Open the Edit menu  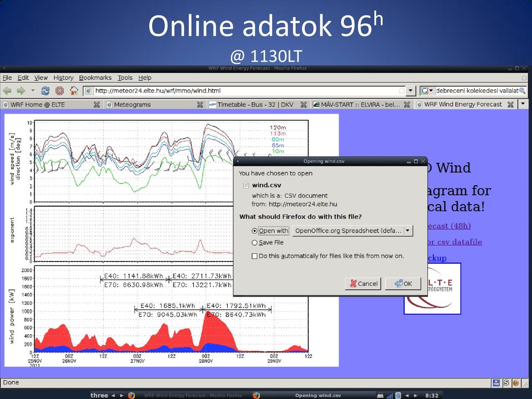[x=23, y=78]
